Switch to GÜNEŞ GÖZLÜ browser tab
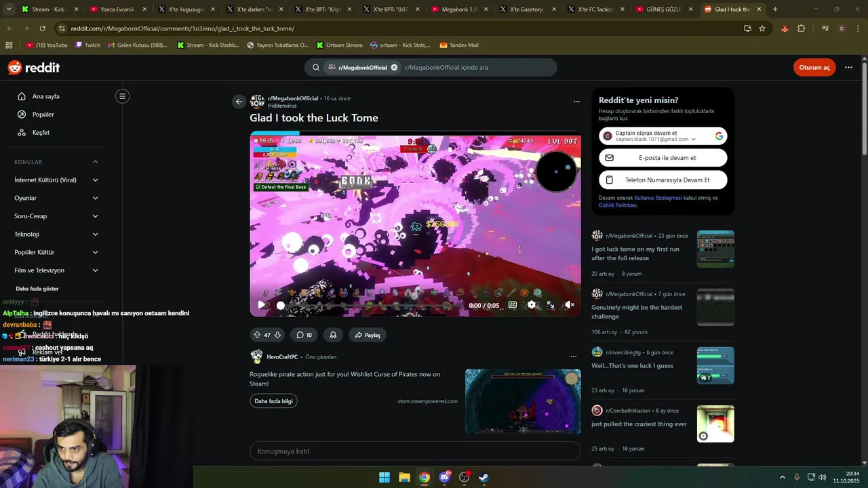This screenshot has height=488, width=868. pos(663,9)
